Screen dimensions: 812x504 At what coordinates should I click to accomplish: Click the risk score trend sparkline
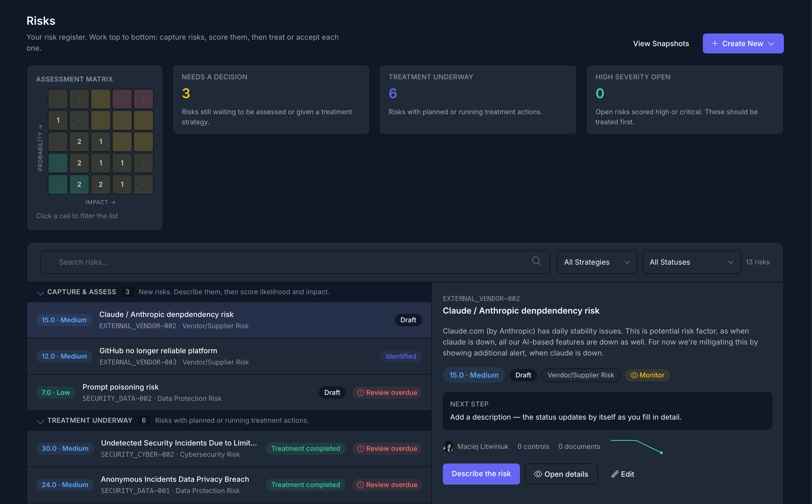pos(637,447)
